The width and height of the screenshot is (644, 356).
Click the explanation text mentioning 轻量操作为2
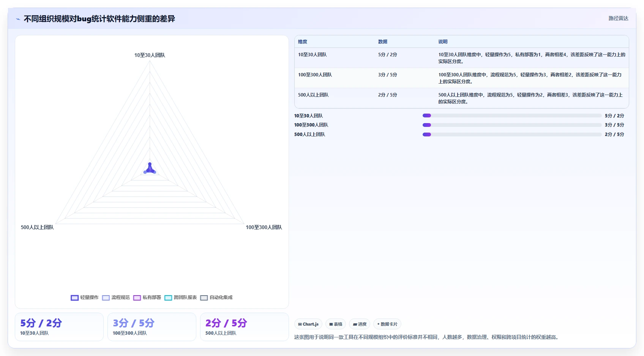(530, 98)
